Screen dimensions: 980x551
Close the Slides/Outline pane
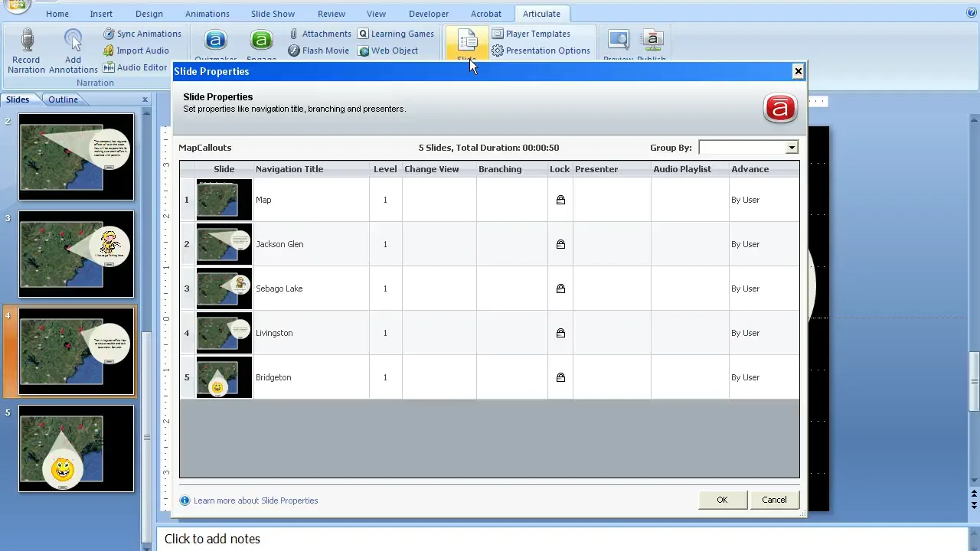(x=145, y=99)
